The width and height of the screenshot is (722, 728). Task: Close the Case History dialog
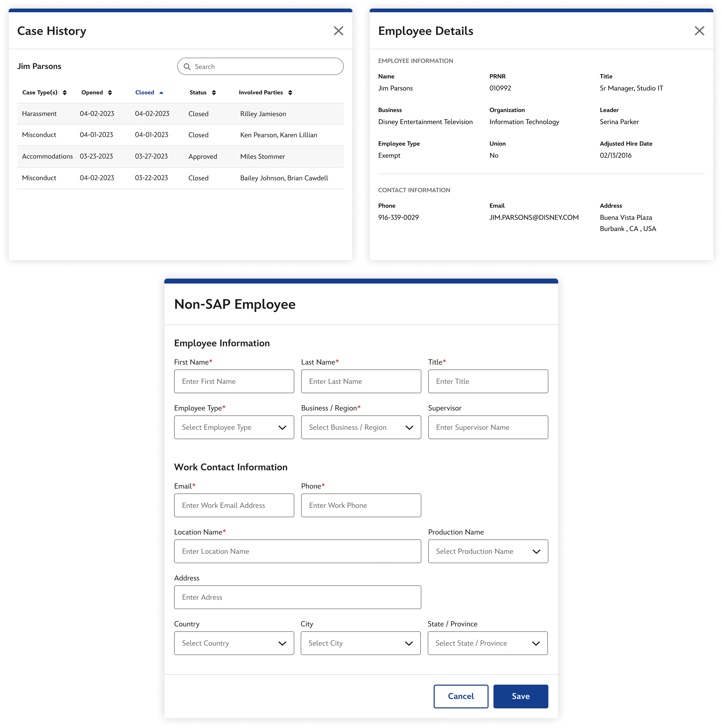pos(338,31)
